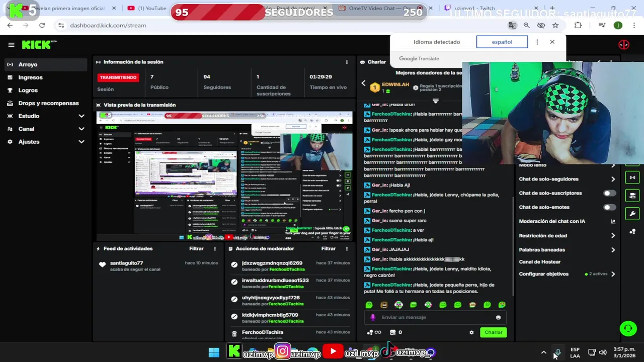
Task: Click the channel points infinity icon
Action: 374,332
